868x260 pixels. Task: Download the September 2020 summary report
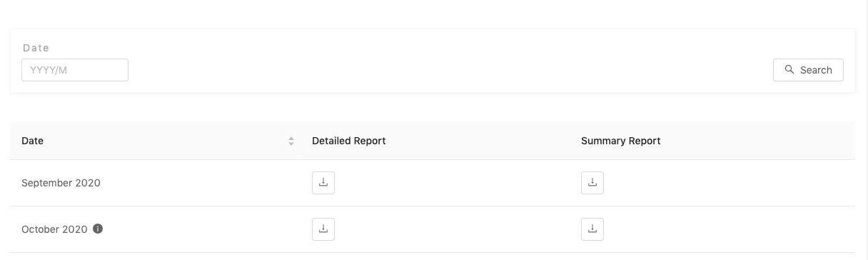(592, 183)
